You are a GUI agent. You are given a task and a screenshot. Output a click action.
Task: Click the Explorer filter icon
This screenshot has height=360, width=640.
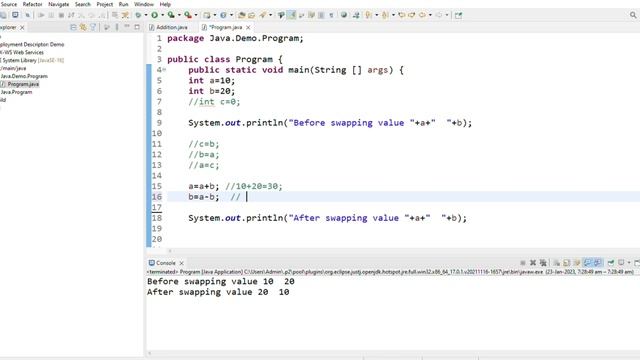click(x=93, y=27)
